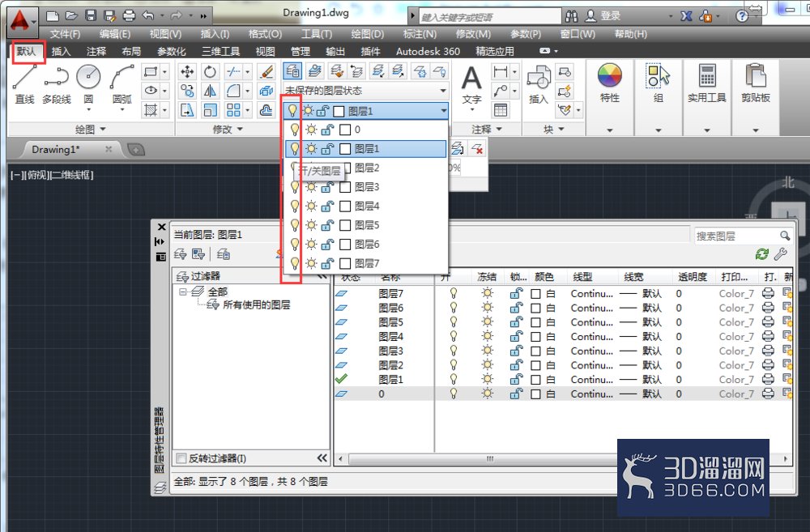Click the 搜索图层 search field
Viewport: 810px width, 532px height.
pyautogui.click(x=736, y=236)
